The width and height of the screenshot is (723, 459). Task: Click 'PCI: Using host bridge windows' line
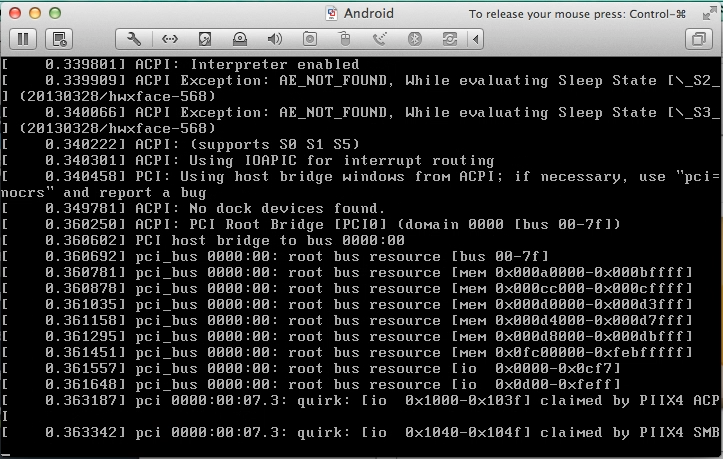(x=360, y=177)
